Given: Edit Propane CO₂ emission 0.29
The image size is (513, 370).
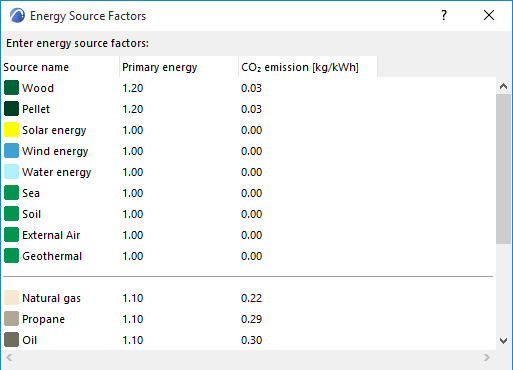Looking at the screenshot, I should [x=252, y=319].
